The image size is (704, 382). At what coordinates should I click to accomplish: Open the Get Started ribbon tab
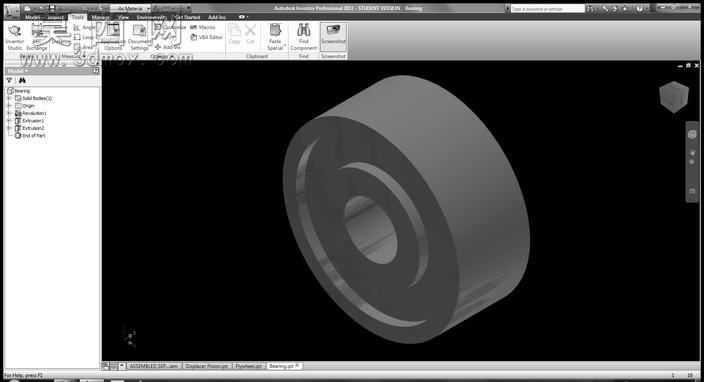tap(187, 17)
